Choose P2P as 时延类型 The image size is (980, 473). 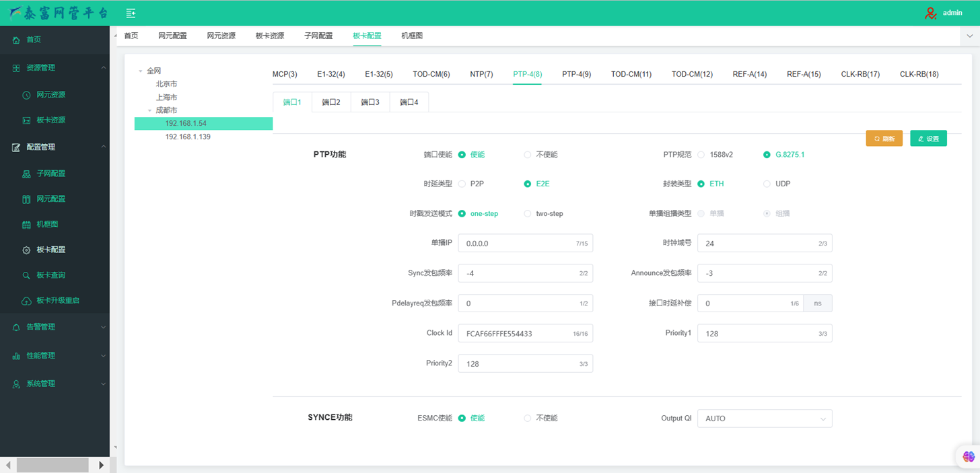(462, 184)
